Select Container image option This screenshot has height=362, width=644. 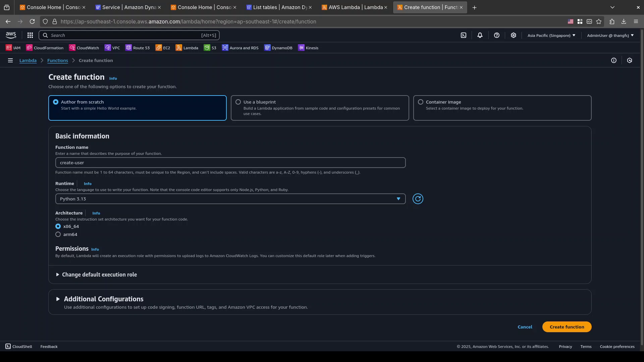tap(502, 108)
